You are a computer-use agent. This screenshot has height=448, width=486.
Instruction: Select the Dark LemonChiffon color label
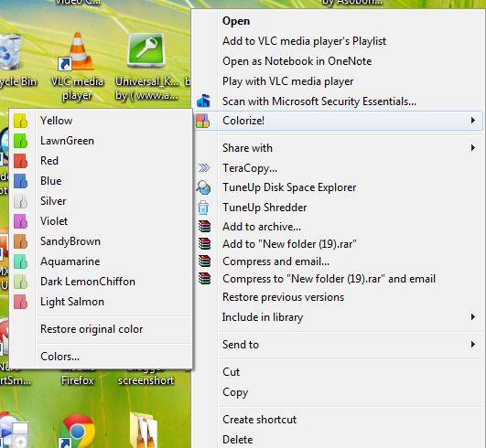tap(88, 282)
